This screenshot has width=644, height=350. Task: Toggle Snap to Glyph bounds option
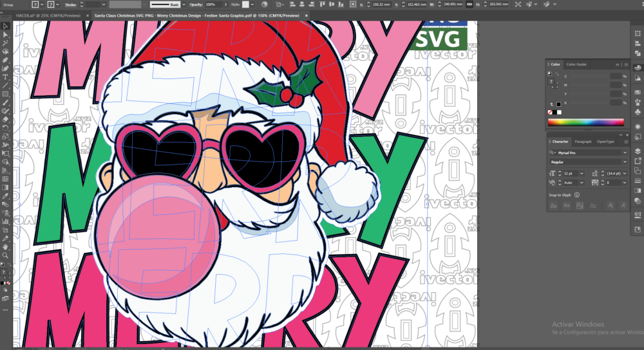(x=580, y=206)
